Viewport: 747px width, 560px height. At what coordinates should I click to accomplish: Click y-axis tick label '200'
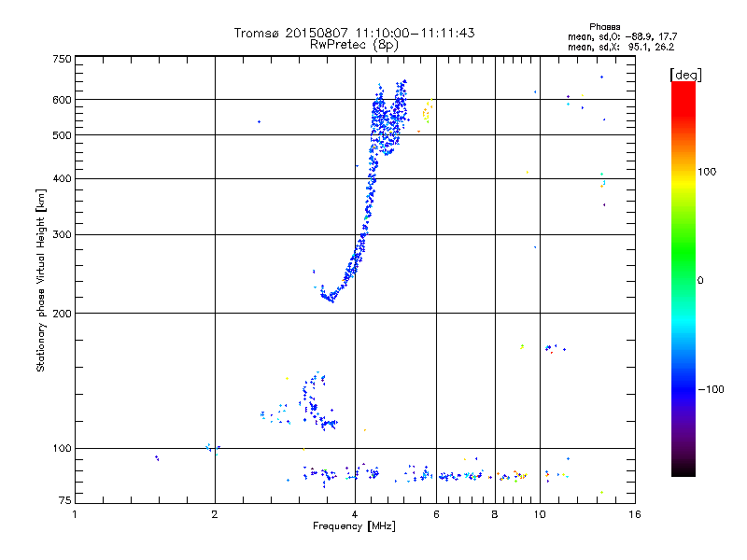(x=62, y=314)
